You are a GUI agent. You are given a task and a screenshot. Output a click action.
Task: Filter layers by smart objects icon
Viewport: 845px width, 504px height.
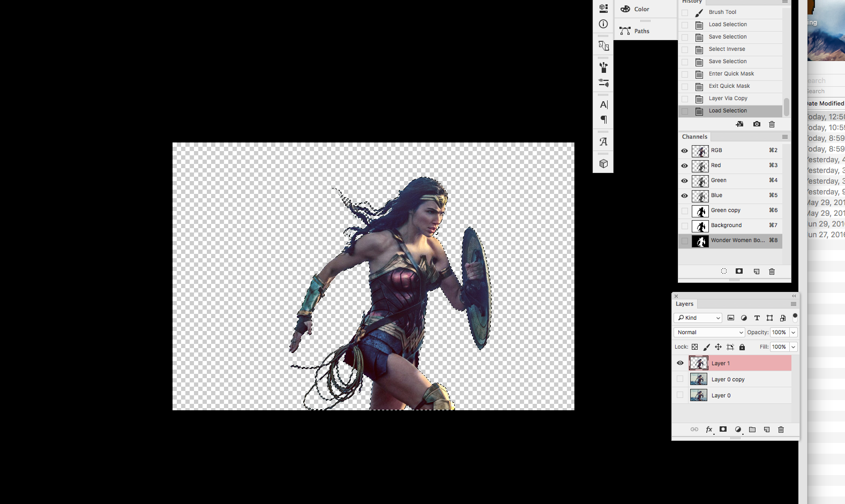[783, 318]
